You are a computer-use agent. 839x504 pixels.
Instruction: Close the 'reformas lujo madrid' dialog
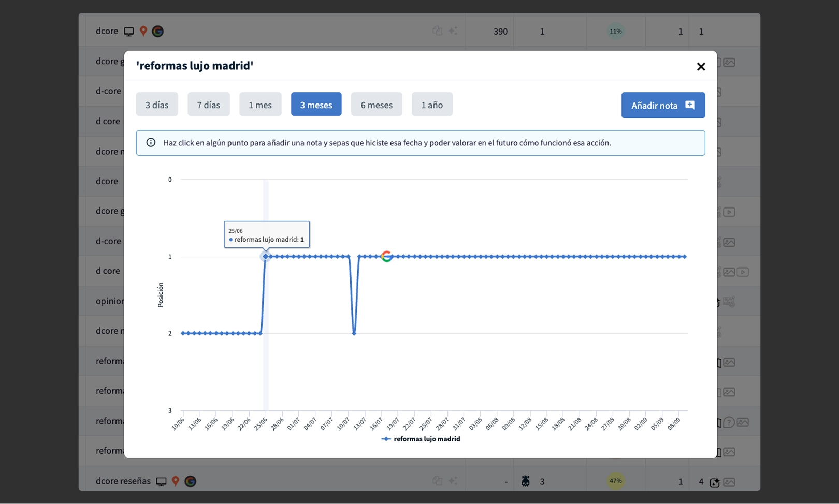click(701, 66)
